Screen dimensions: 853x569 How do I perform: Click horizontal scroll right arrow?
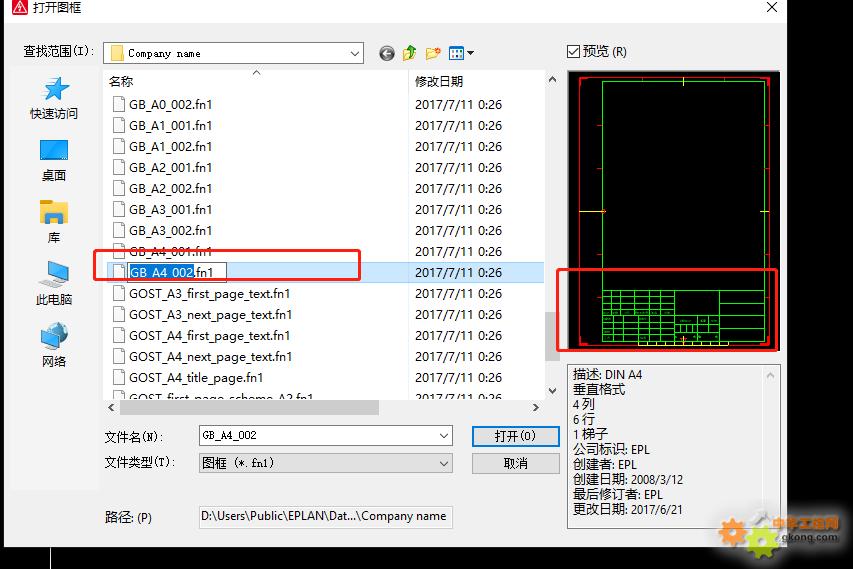click(x=536, y=407)
